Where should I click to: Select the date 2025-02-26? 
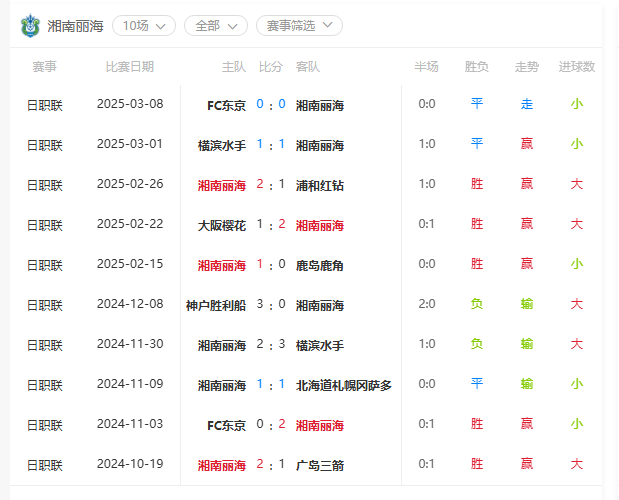pyautogui.click(x=130, y=184)
